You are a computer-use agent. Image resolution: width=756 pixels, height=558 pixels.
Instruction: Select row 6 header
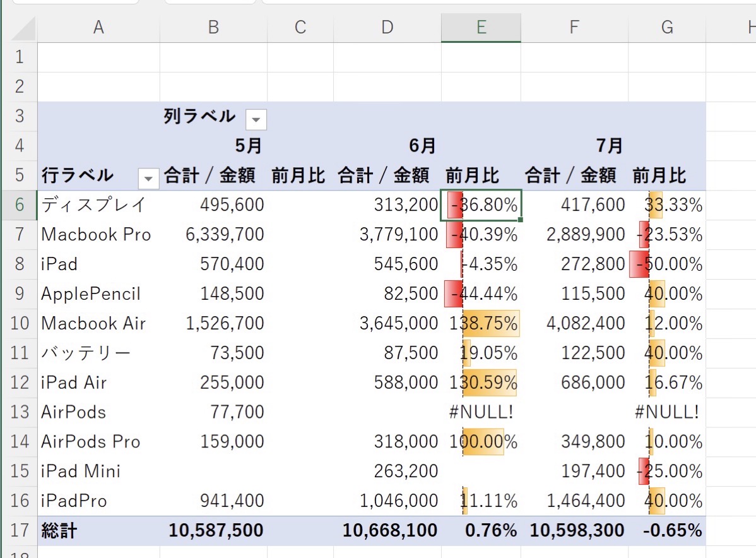click(20, 205)
